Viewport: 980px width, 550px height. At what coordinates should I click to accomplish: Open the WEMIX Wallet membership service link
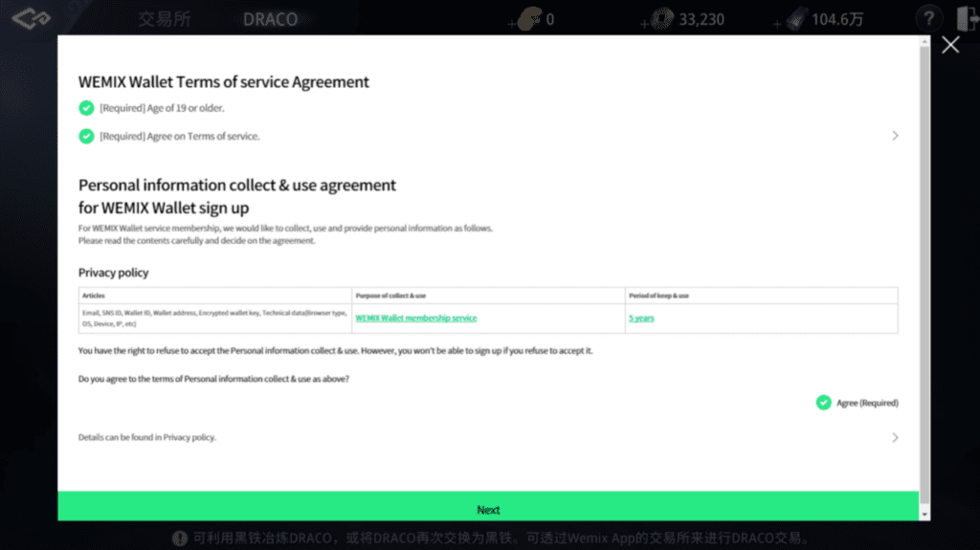coord(415,318)
